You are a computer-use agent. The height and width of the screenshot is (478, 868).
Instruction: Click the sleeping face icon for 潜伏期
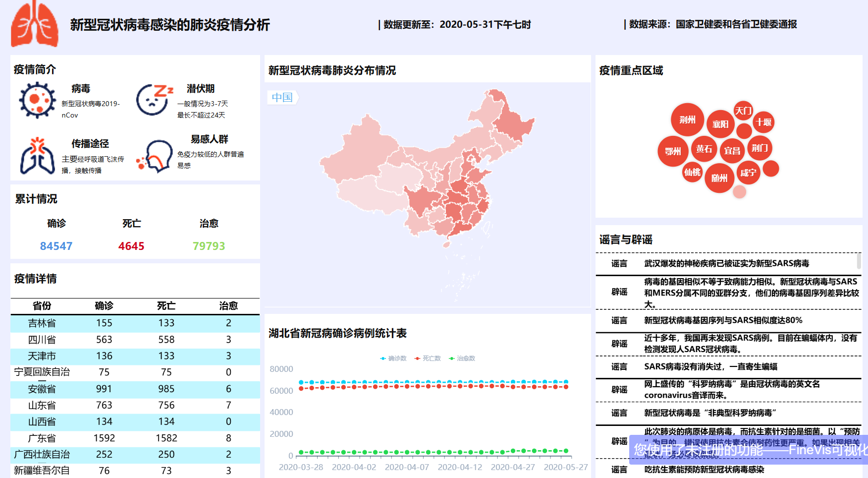point(154,100)
